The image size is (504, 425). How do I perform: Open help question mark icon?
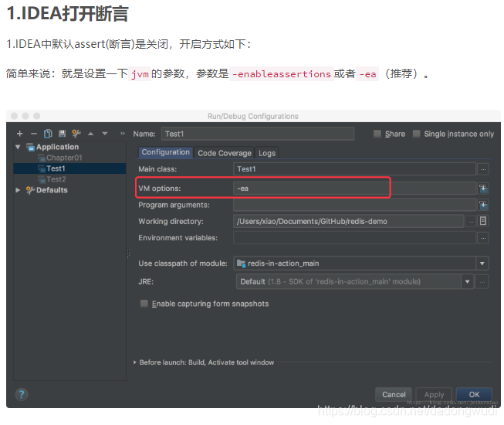tap(22, 394)
